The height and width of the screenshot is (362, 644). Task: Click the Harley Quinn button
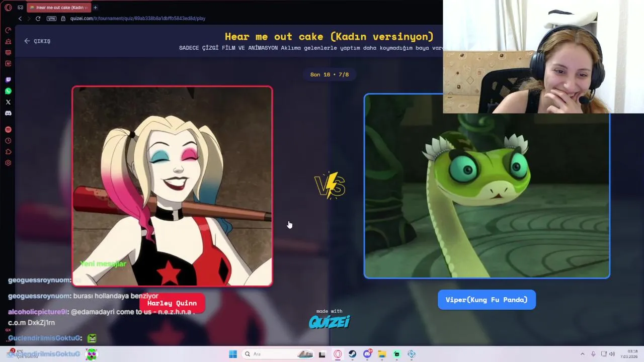click(172, 303)
